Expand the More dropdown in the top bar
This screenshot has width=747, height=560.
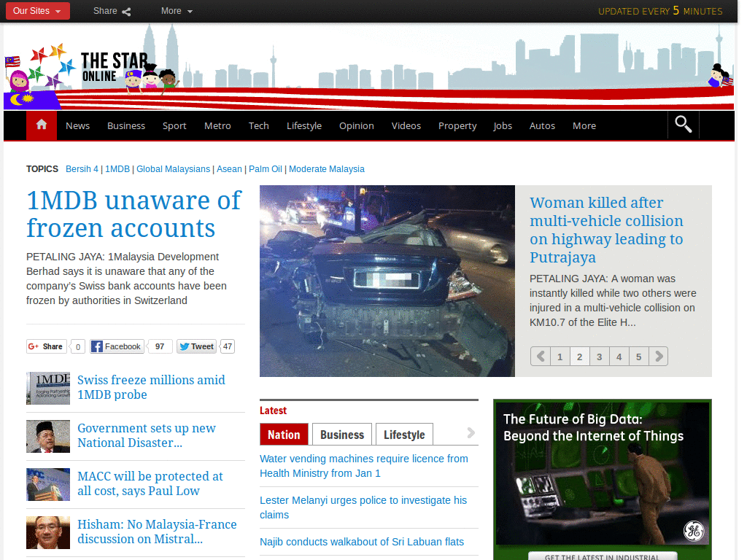point(175,11)
